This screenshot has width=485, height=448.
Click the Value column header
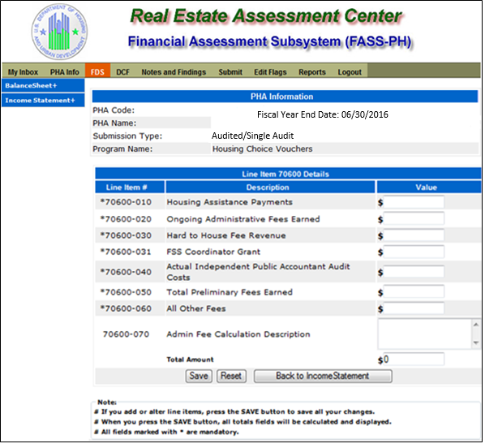(429, 187)
